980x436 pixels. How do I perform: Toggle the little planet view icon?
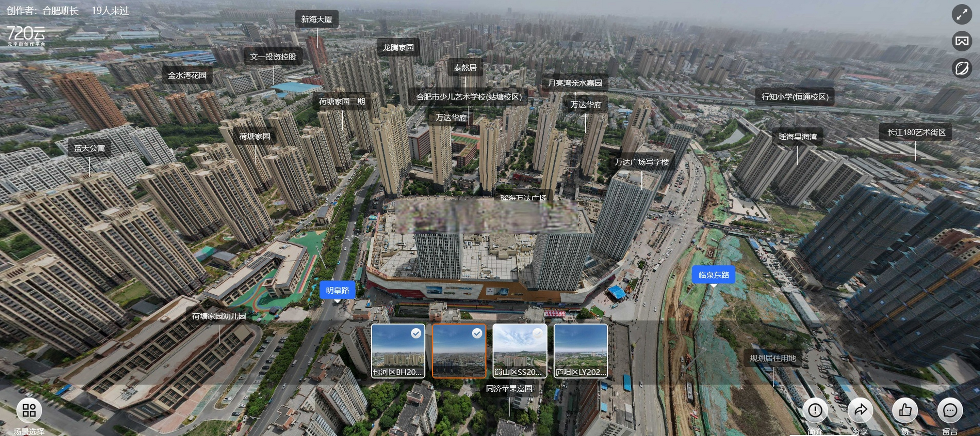[962, 68]
